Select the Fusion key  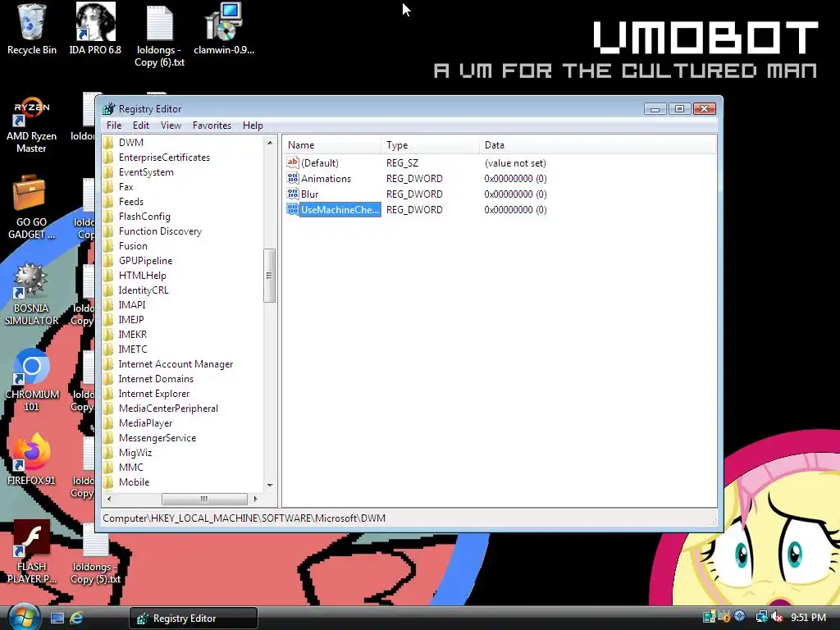coord(133,246)
